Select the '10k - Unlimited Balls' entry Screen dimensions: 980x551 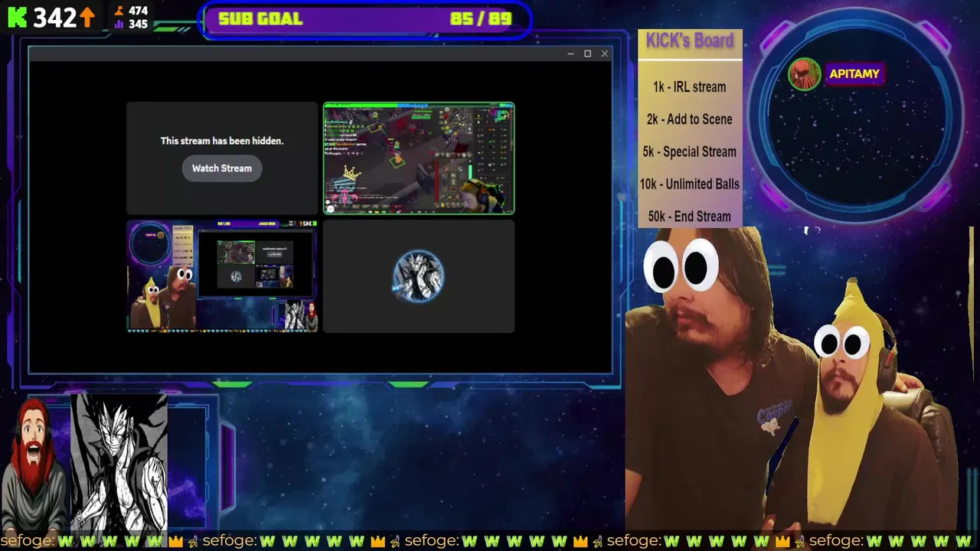690,184
